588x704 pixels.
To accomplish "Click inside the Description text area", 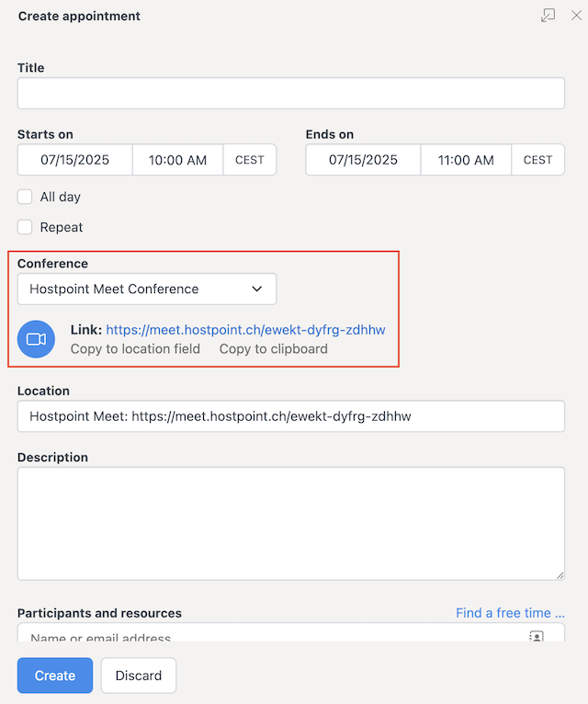I will 291,524.
